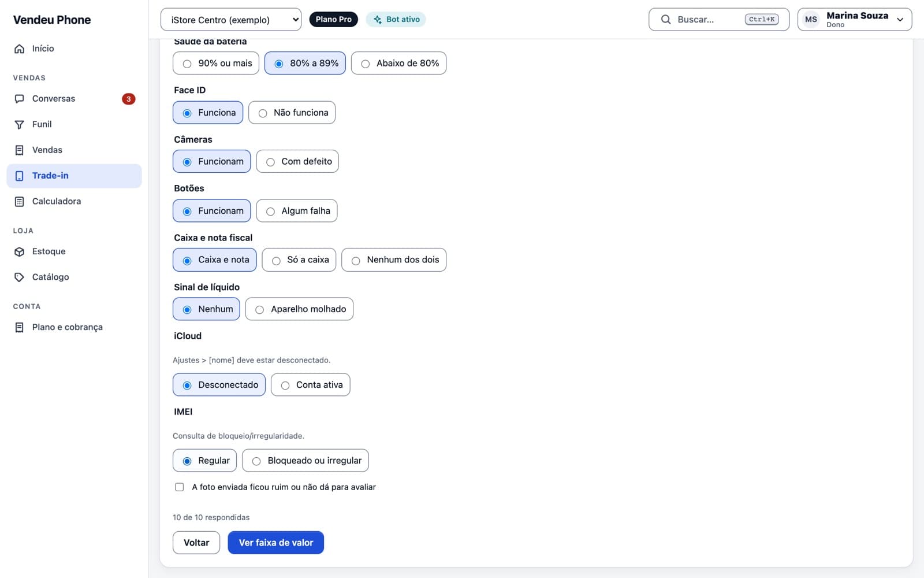
Task: Click the 'Ajustes > [nome] deve estar desconectado.' hint
Action: pos(252,360)
